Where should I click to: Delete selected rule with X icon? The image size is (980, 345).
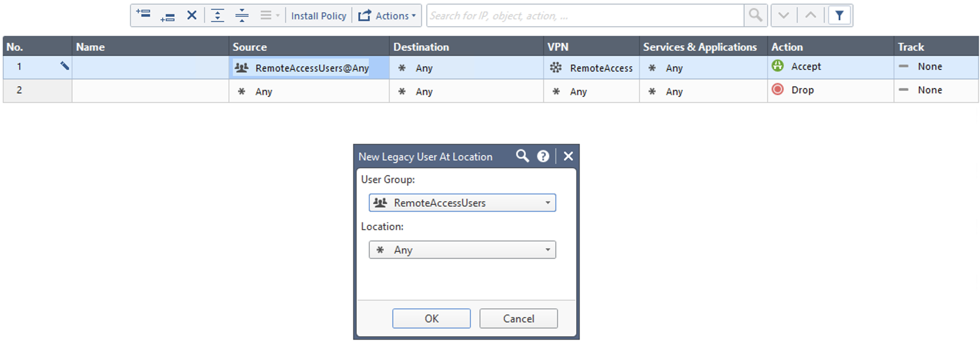(192, 16)
